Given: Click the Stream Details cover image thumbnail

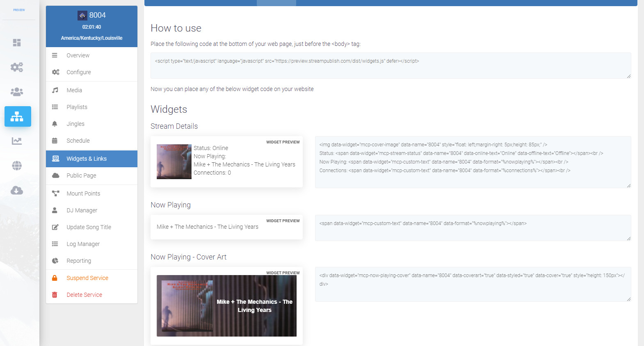Looking at the screenshot, I should [174, 162].
